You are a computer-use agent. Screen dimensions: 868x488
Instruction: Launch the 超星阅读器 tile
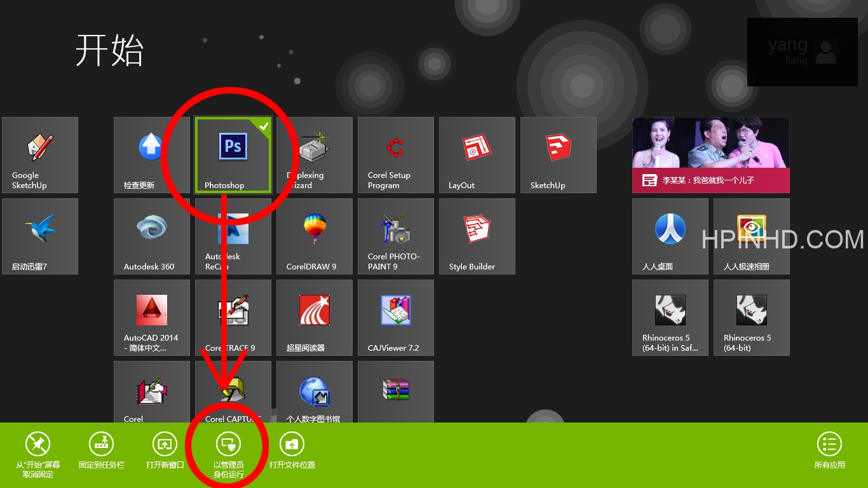pos(315,318)
